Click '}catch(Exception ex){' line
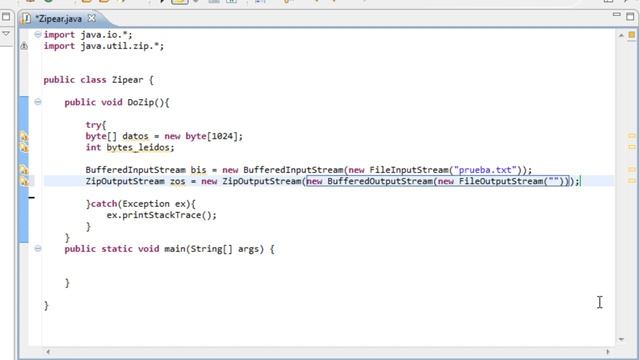This screenshot has height=360, width=640. point(140,204)
